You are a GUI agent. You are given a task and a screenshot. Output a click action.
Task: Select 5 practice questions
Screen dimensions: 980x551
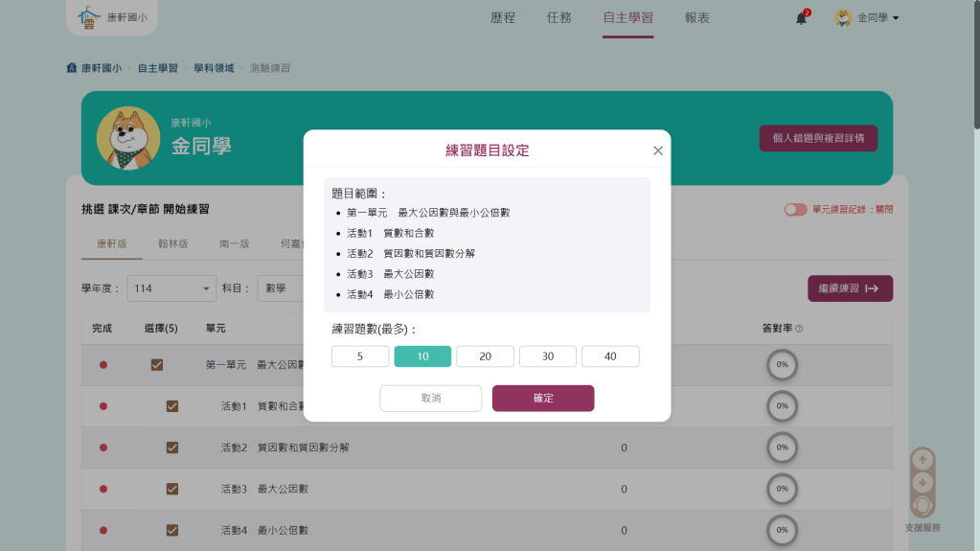(x=360, y=356)
